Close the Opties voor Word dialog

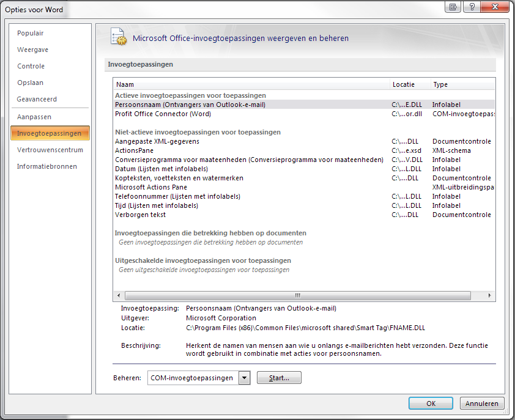(x=495, y=7)
